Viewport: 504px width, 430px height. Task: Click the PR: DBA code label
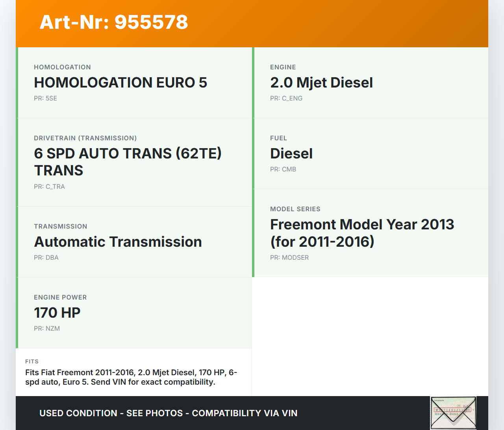[46, 258]
